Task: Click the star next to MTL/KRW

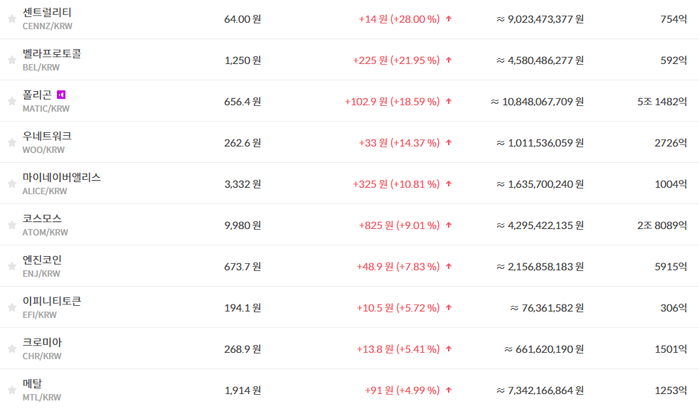Action: 12,390
